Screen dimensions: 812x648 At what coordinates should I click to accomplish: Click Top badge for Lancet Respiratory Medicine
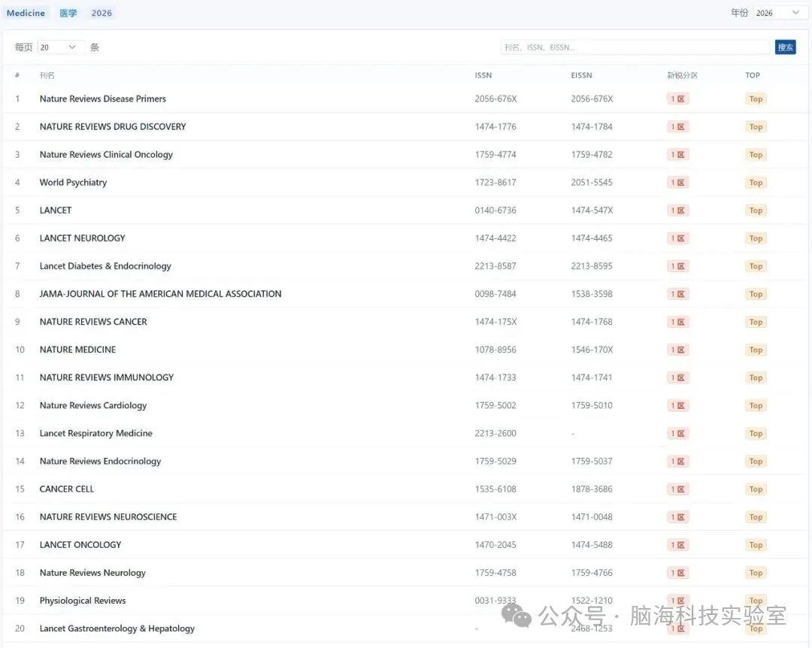click(756, 433)
